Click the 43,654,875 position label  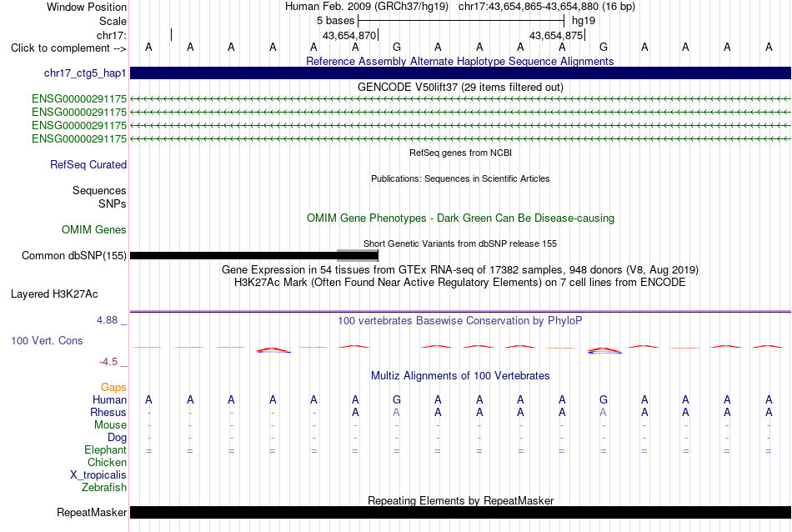556,35
